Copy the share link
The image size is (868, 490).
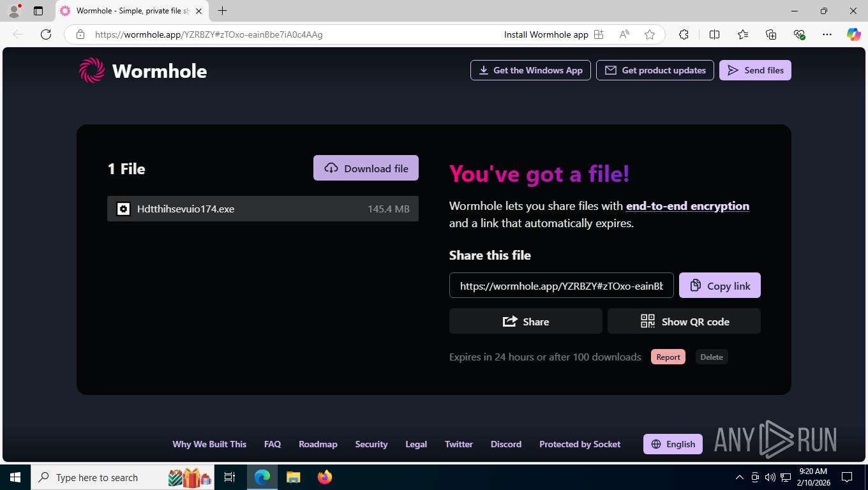pos(720,285)
